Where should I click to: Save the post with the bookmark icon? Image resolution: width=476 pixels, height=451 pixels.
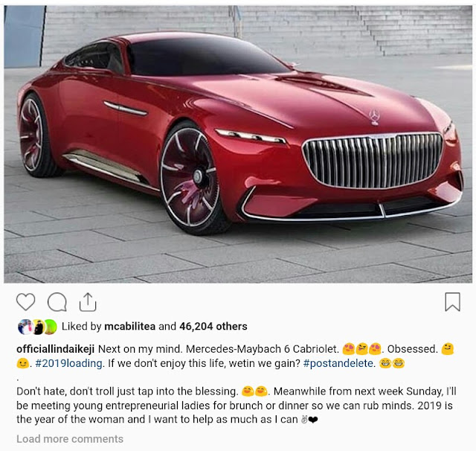click(x=453, y=302)
